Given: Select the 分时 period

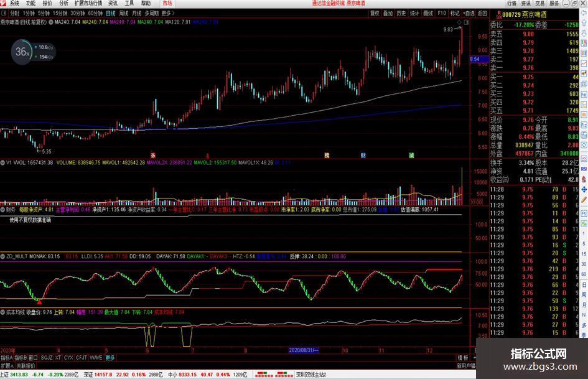Looking at the screenshot, I should [x=15, y=13].
